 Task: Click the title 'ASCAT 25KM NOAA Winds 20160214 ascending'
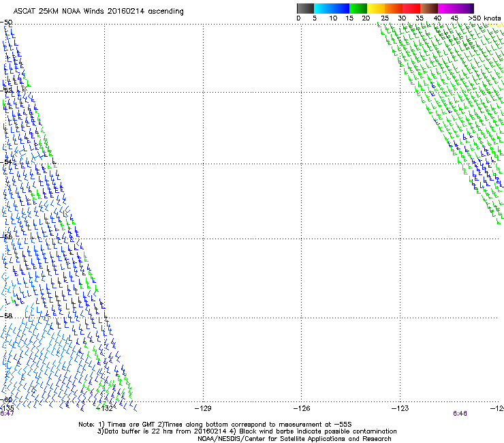point(98,12)
